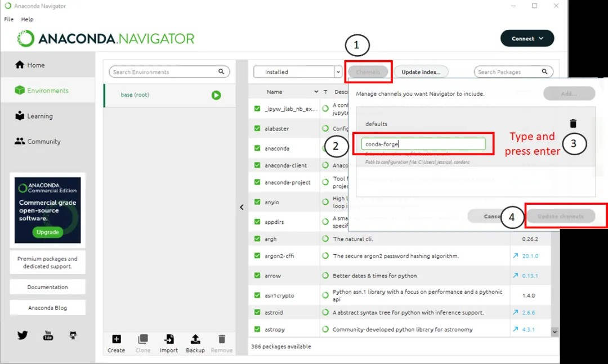Screen dimensions: 608x364
Task: Toggle the argh package checkbox
Action: coord(257,239)
